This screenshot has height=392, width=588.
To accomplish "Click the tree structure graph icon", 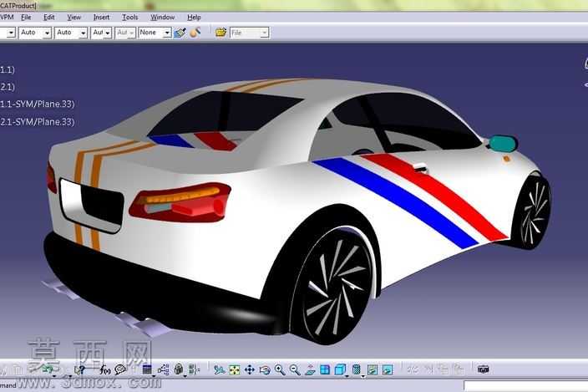I will (163, 370).
